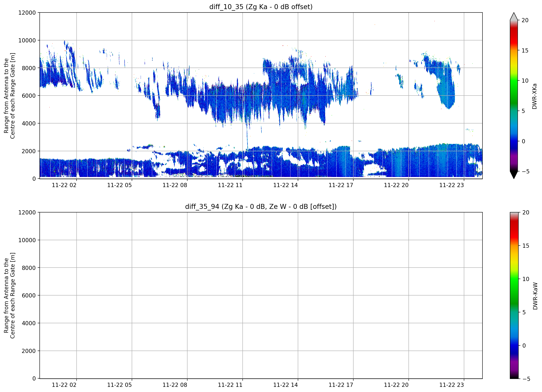This screenshot has width=542, height=392.
Task: Click the '11-22 23' x-tick under the bottom plot
Action: point(451,385)
